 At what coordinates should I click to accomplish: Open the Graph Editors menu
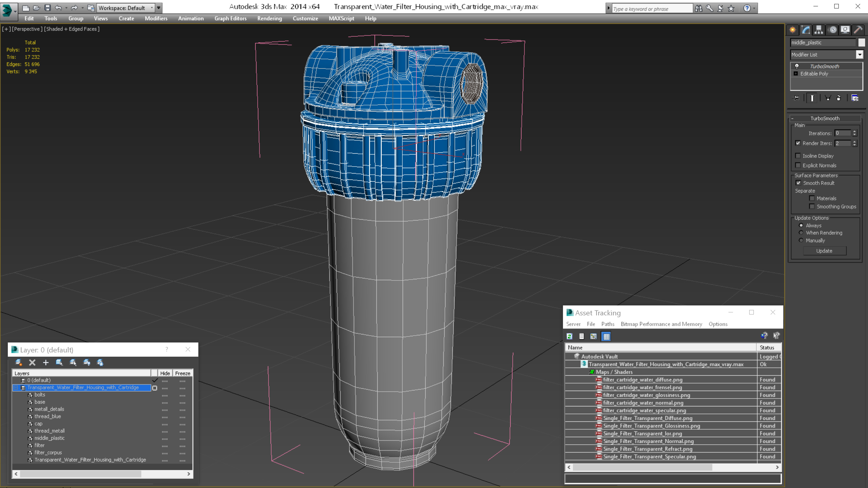click(231, 18)
